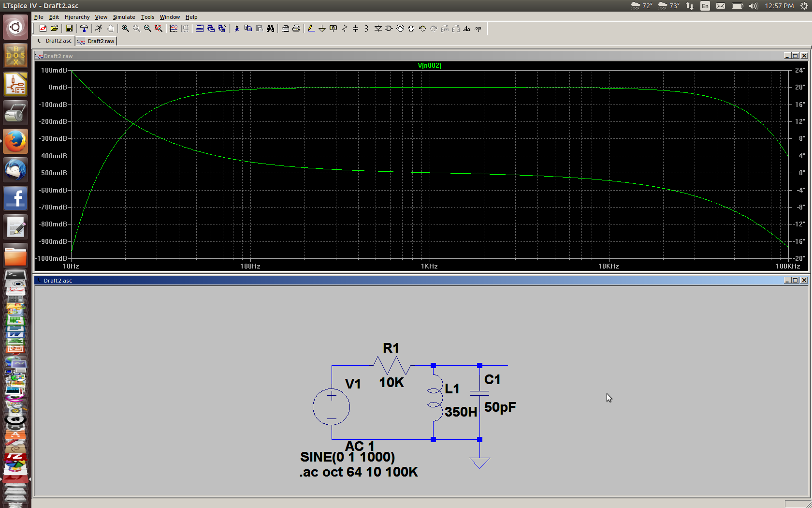Launch Firefox from the dock
Screen dimensions: 812x508
coord(15,141)
